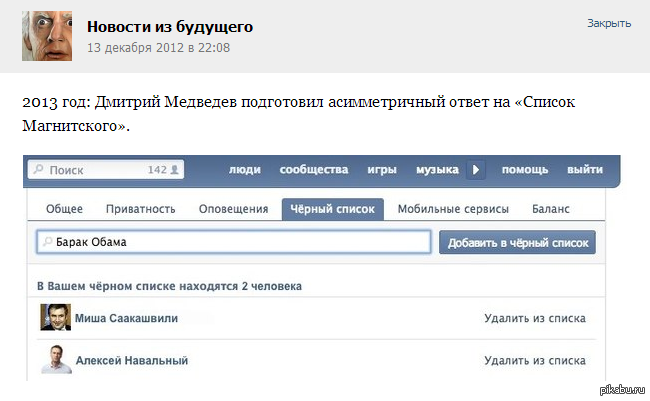Remove Миша Саакашвили from the blacklist
Image resolution: width=650 pixels, height=401 pixels.
534,318
